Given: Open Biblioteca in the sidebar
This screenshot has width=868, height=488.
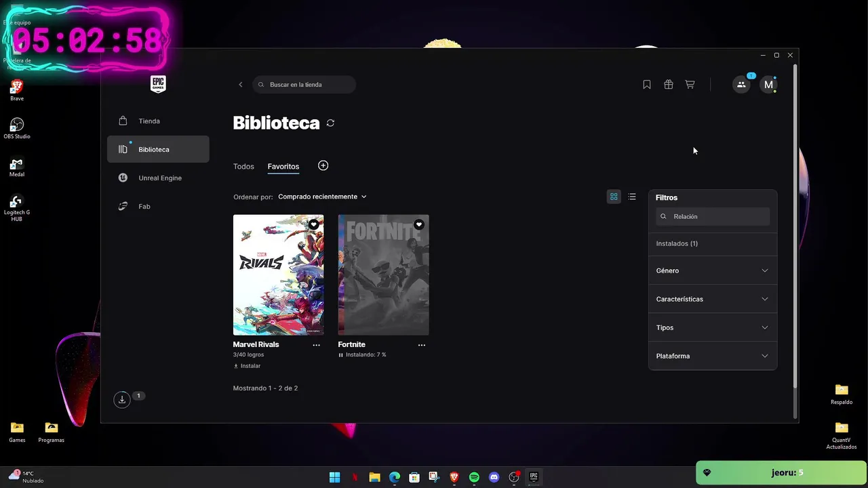Looking at the screenshot, I should (158, 149).
